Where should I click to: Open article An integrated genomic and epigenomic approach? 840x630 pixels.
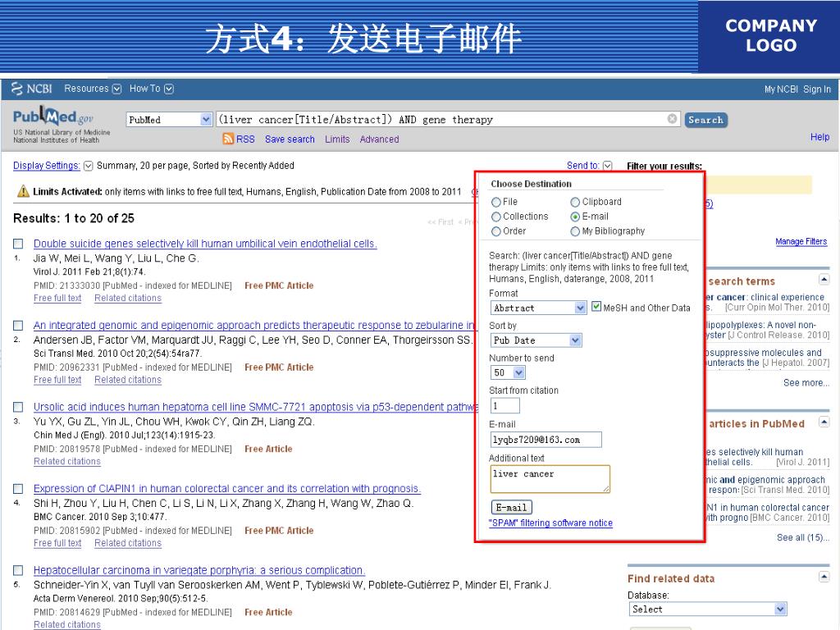(x=254, y=326)
